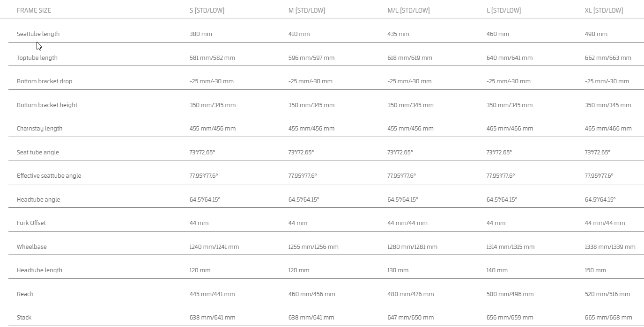
Task: Click the 490 mm seattube length value
Action: point(596,34)
